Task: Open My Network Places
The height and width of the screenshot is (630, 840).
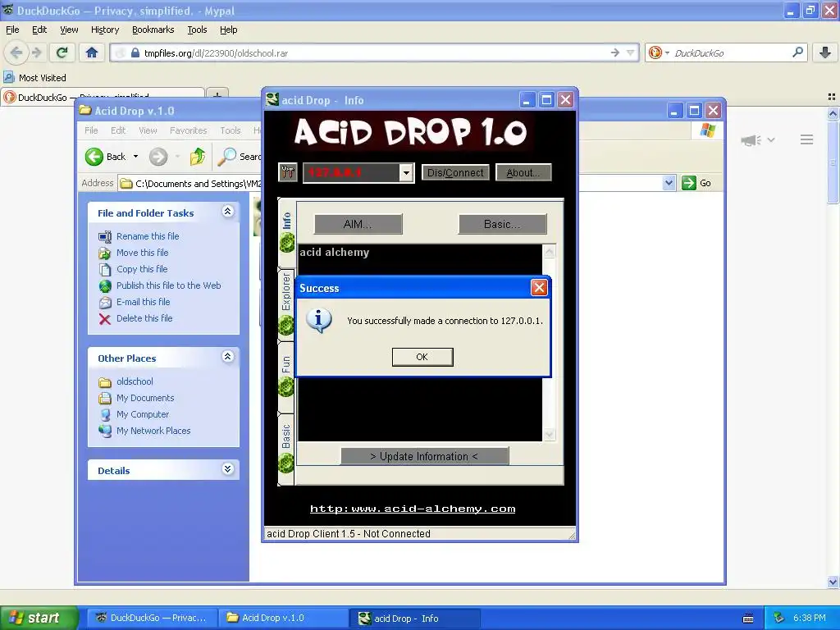Action: (x=153, y=431)
